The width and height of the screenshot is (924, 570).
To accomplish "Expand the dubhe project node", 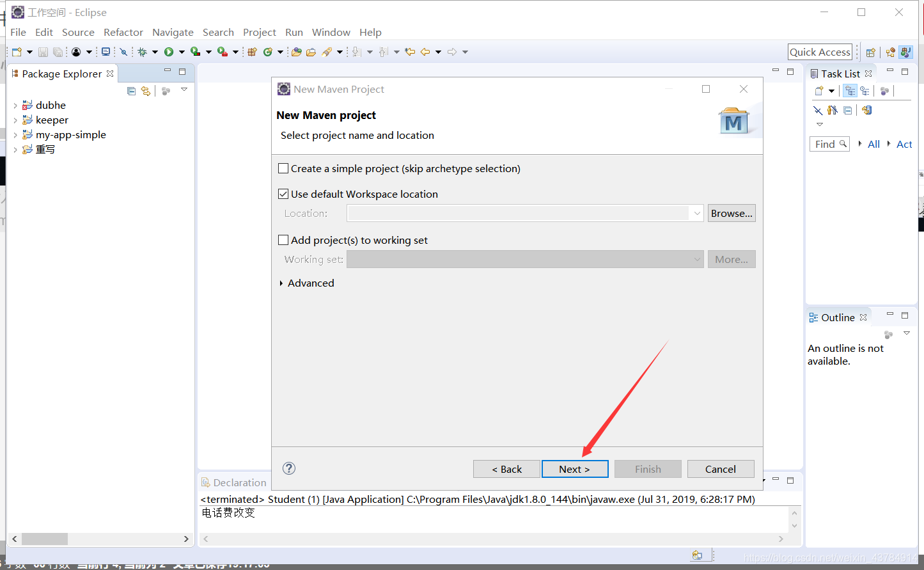I will (x=15, y=106).
